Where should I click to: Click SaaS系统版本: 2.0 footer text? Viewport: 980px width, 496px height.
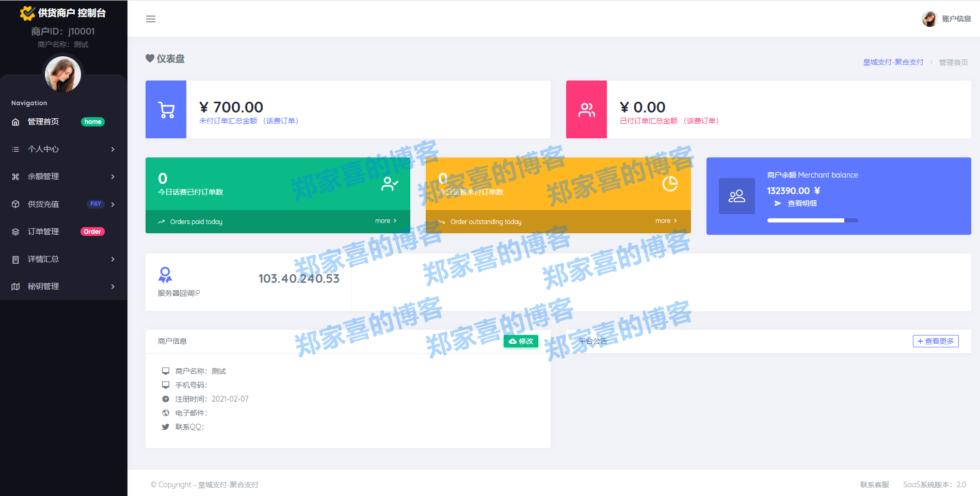935,485
